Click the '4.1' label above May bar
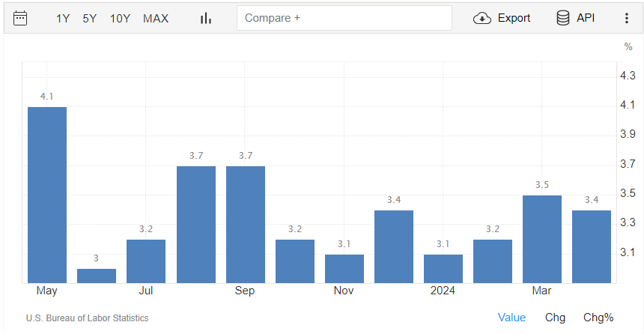Screen dimensions: 644x334 (47, 97)
